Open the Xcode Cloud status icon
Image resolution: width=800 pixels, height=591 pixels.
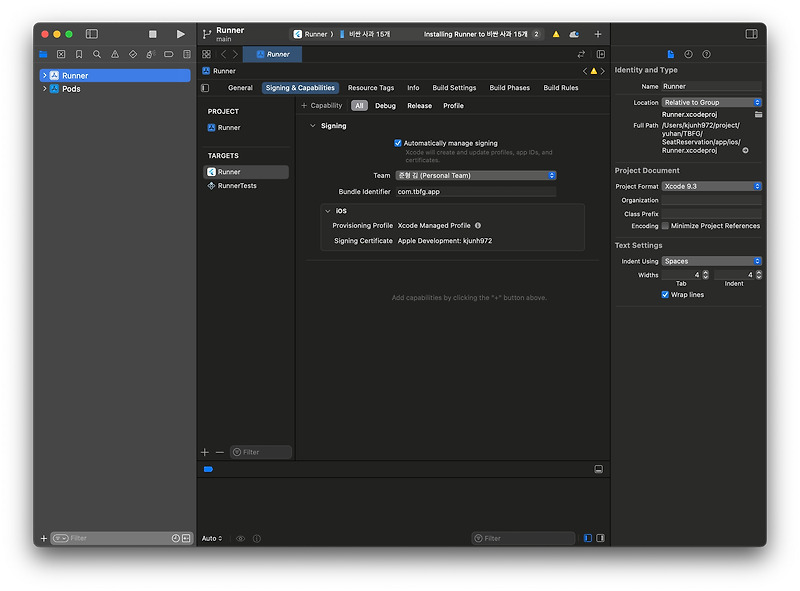pyautogui.click(x=574, y=34)
